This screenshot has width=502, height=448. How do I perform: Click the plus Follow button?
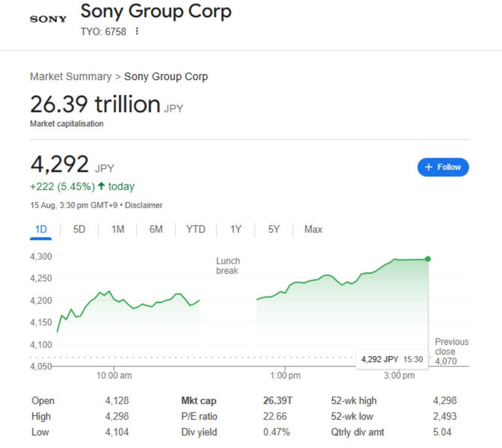point(443,167)
